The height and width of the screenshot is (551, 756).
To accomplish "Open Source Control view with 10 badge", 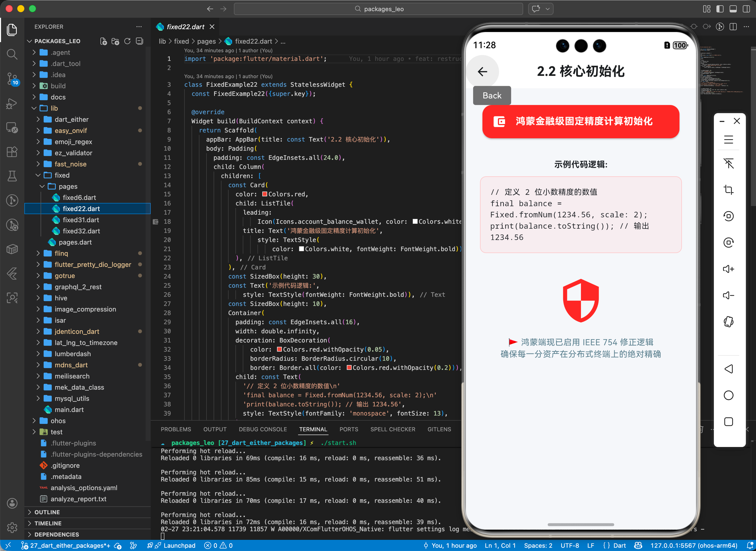I will tap(12, 79).
